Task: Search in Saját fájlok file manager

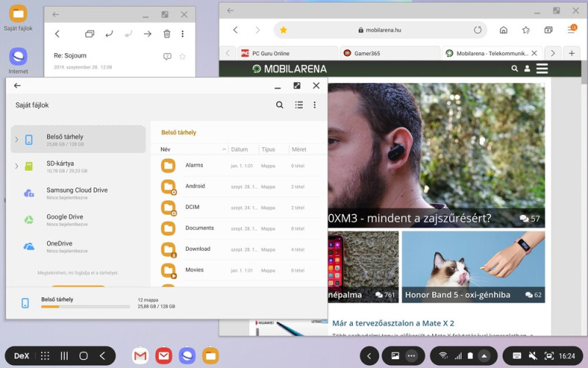Action: (x=279, y=105)
